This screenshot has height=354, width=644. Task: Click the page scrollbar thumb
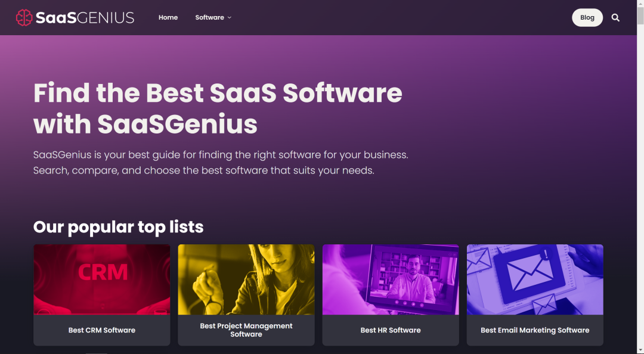pyautogui.click(x=640, y=17)
